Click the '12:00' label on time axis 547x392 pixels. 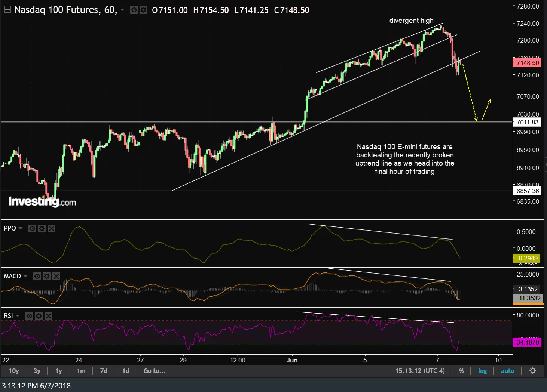[238, 360]
